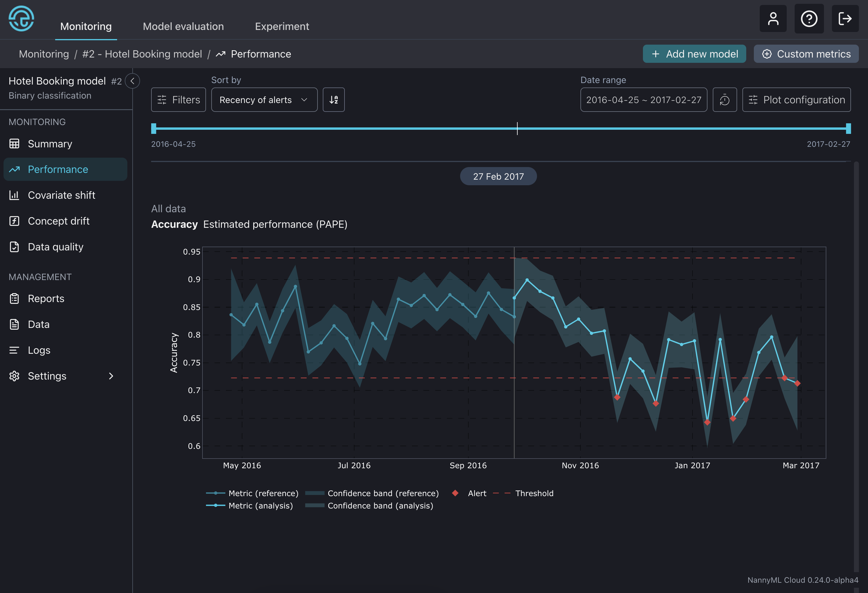Click the user profile icon
This screenshot has height=593, width=868.
click(773, 19)
